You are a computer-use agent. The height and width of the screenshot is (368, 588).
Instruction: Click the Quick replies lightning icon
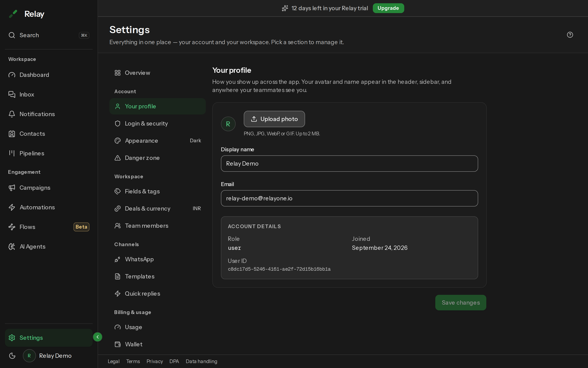(x=118, y=294)
